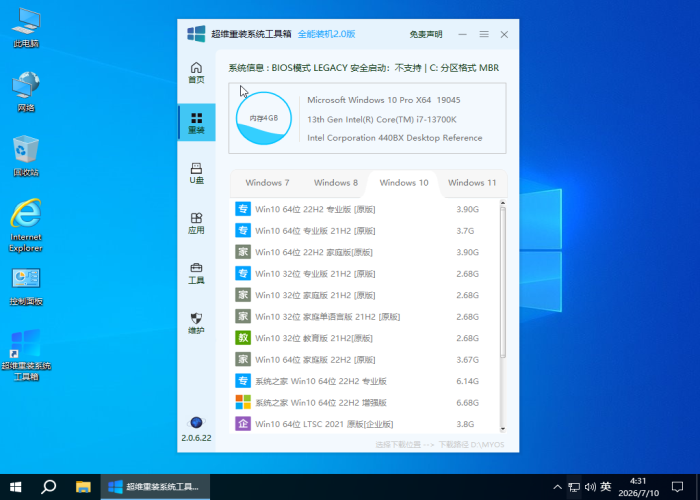Click 13th Gen Intel Core i7-13700K text
This screenshot has height=500, width=700.
coord(382,120)
